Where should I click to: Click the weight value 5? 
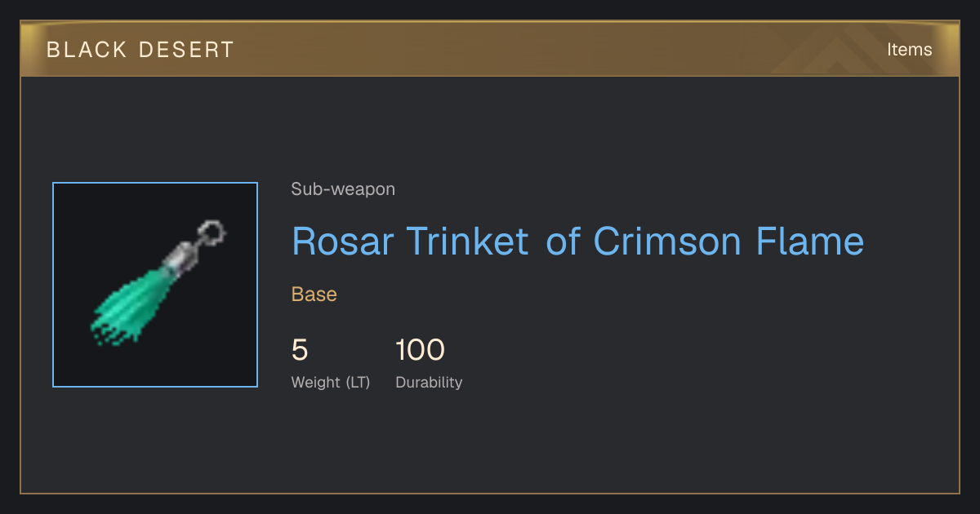300,351
